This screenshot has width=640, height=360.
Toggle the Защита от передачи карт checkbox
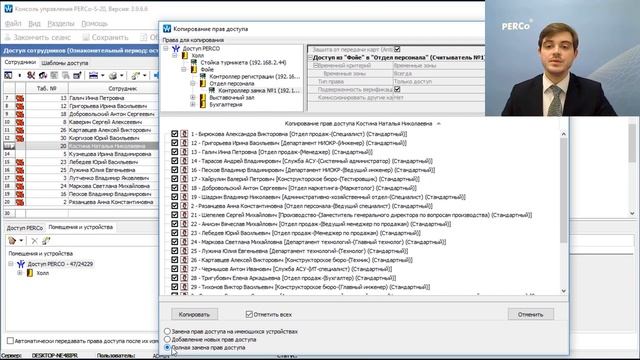click(397, 49)
